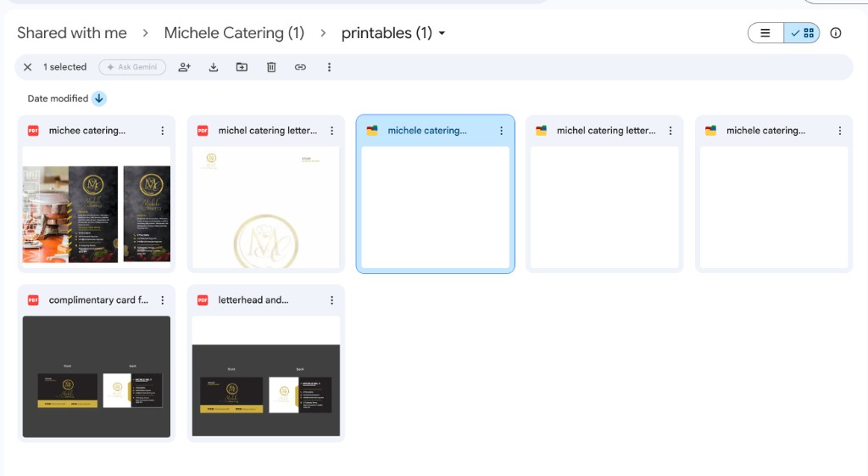
Task: Click the 'letterhead and...' file name
Action: 253,300
